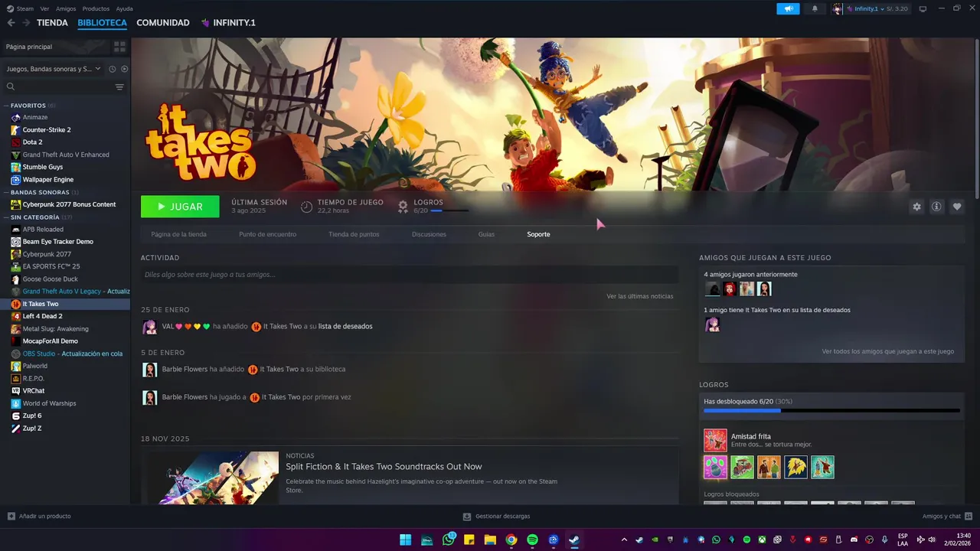Go to the TIENDA section
This screenshot has width=980, height=551.
[52, 23]
